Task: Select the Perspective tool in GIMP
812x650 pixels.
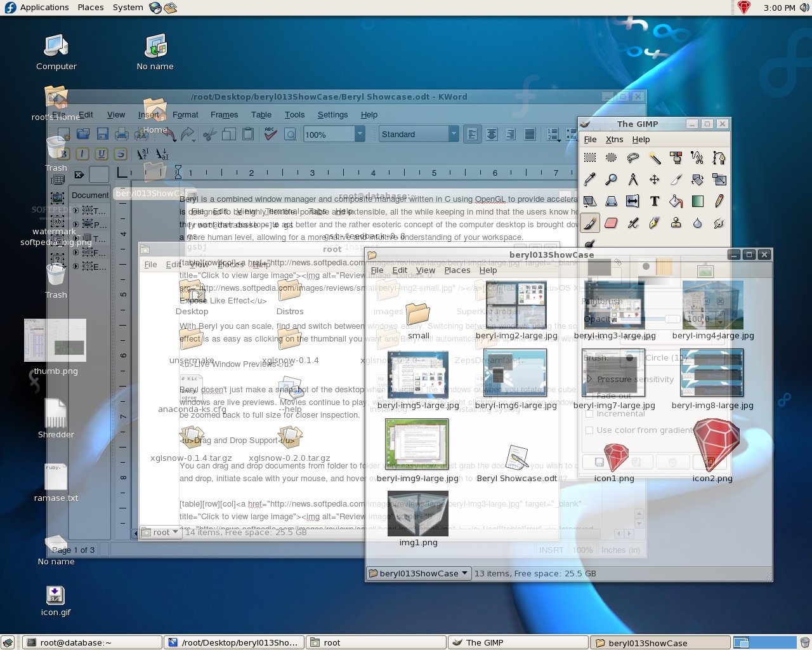Action: tap(612, 201)
